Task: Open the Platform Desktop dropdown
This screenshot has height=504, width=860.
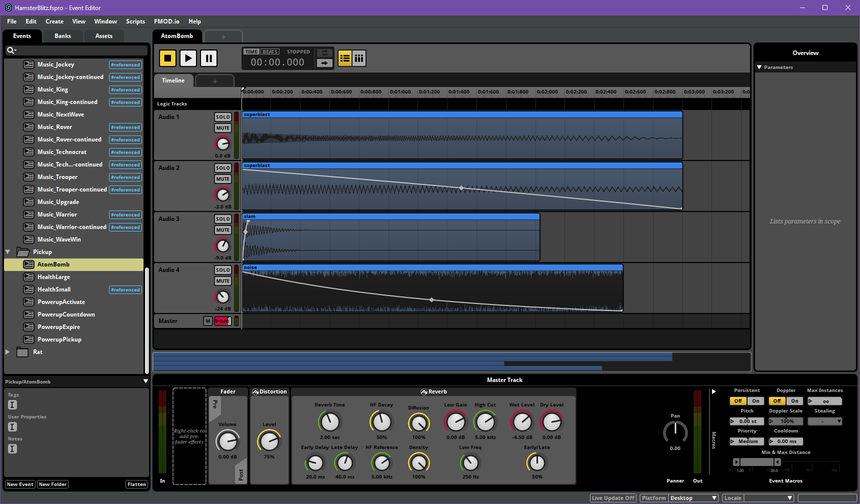Action: 693,498
